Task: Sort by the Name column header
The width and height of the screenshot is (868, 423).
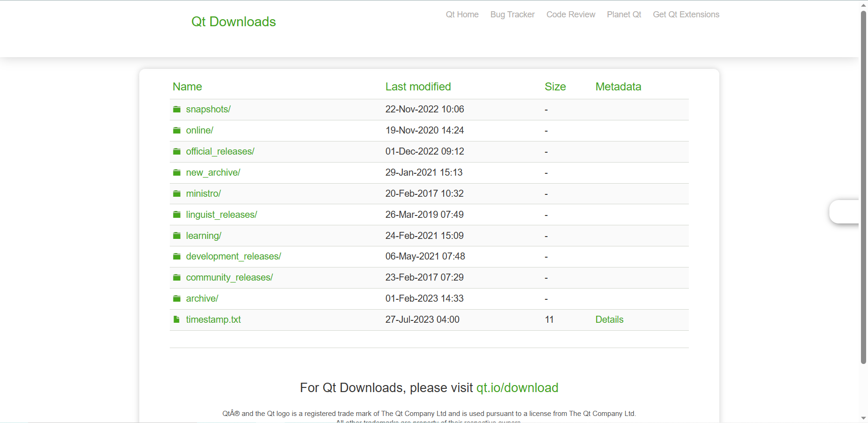Action: (187, 87)
